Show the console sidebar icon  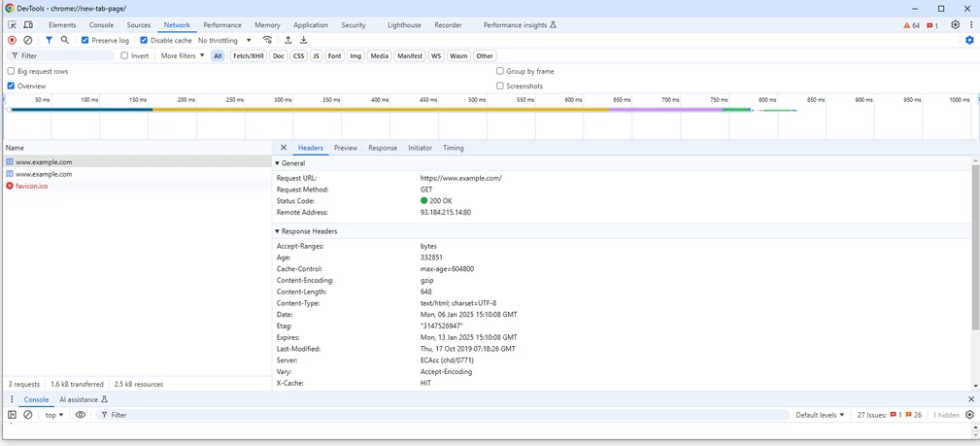point(12,415)
